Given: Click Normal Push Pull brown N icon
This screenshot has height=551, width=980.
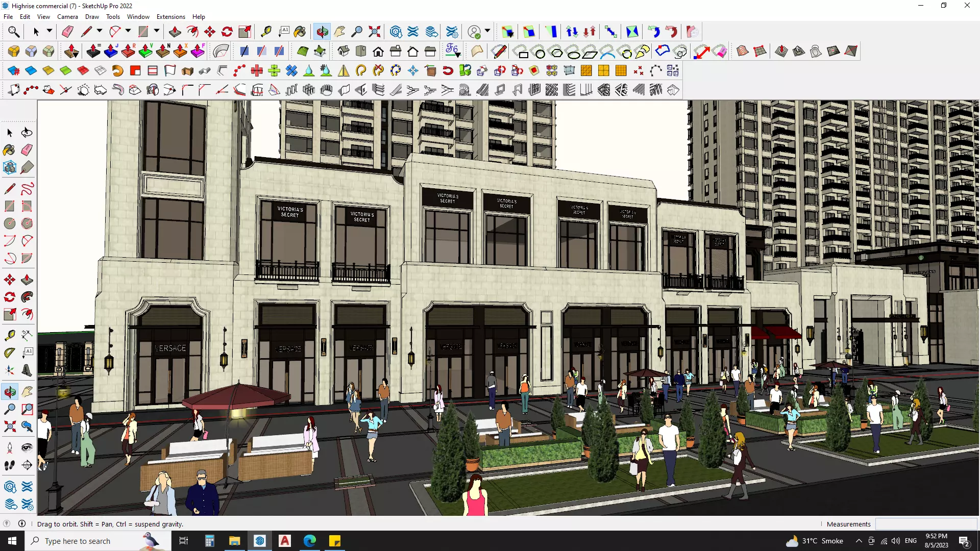Looking at the screenshot, I should 163,51.
